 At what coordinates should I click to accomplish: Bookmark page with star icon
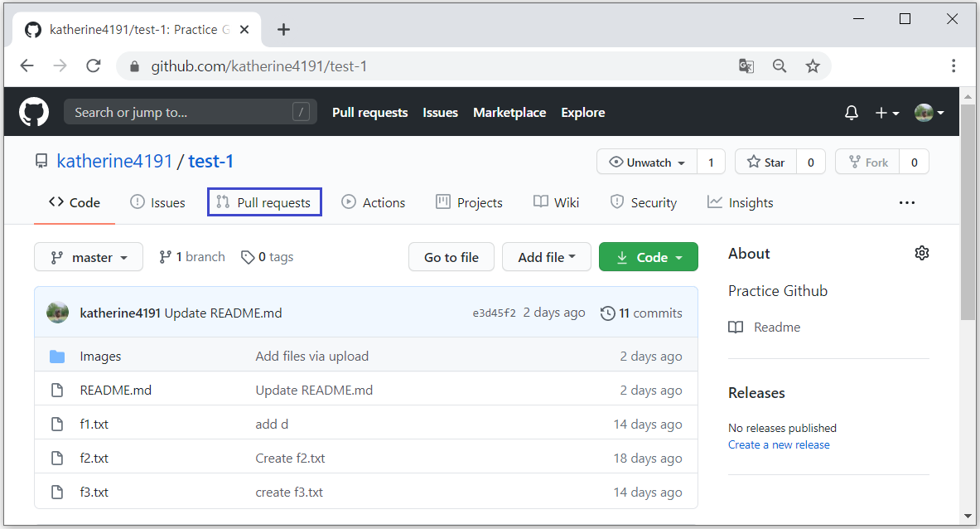[x=813, y=66]
